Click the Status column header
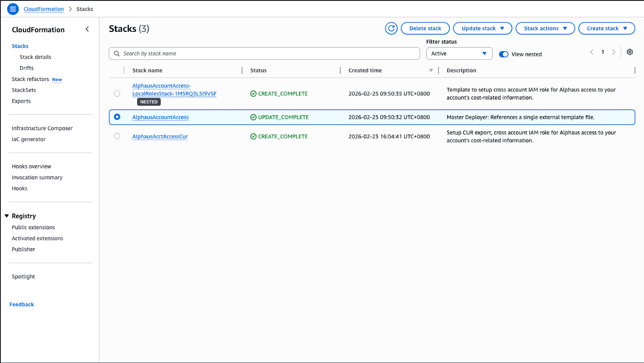 (x=258, y=71)
